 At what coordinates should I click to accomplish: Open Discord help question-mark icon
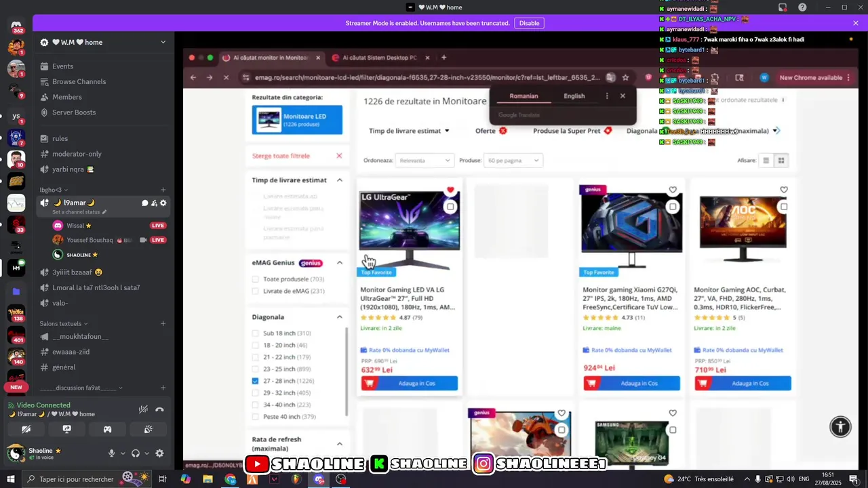coord(802,7)
